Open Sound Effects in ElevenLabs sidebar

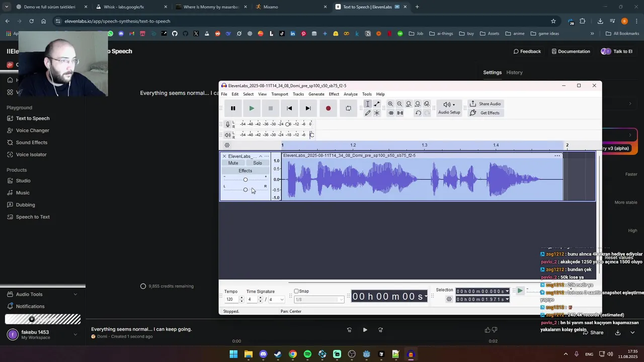point(31,142)
